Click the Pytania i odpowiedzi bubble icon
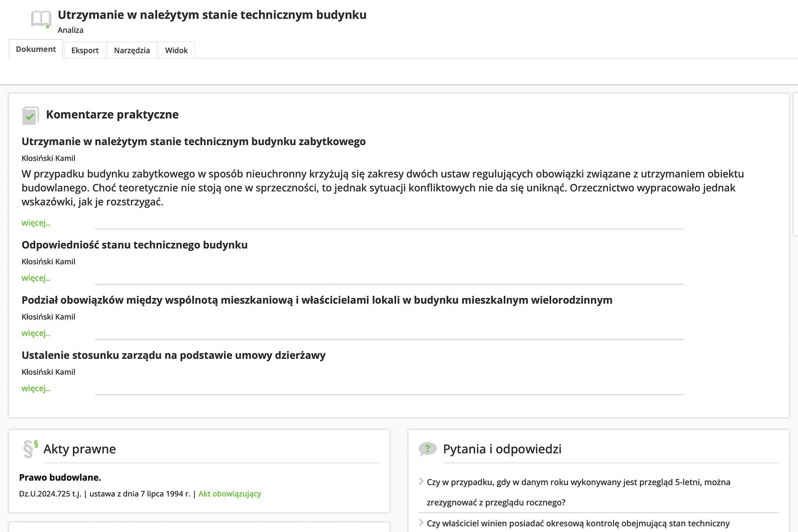Image resolution: width=798 pixels, height=532 pixels. tap(427, 449)
